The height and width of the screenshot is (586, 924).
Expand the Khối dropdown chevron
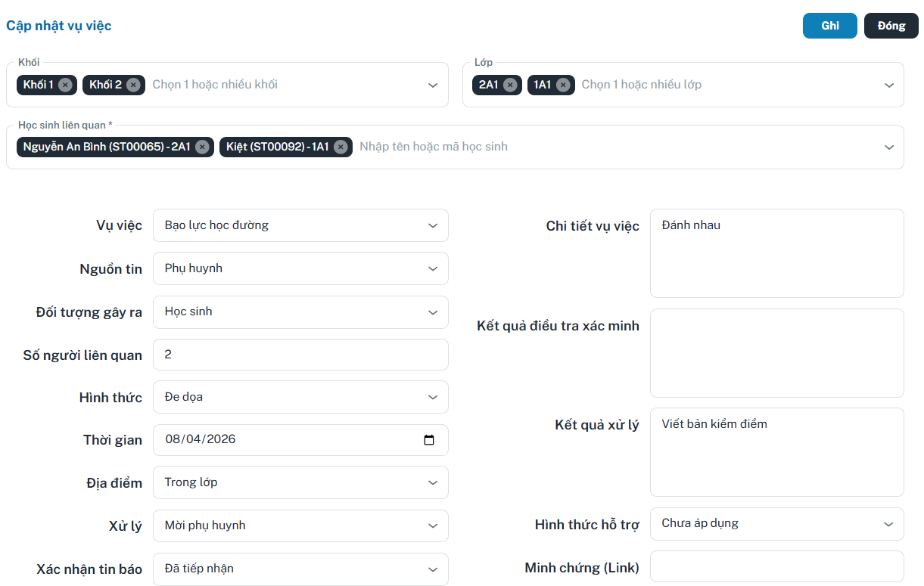click(433, 85)
